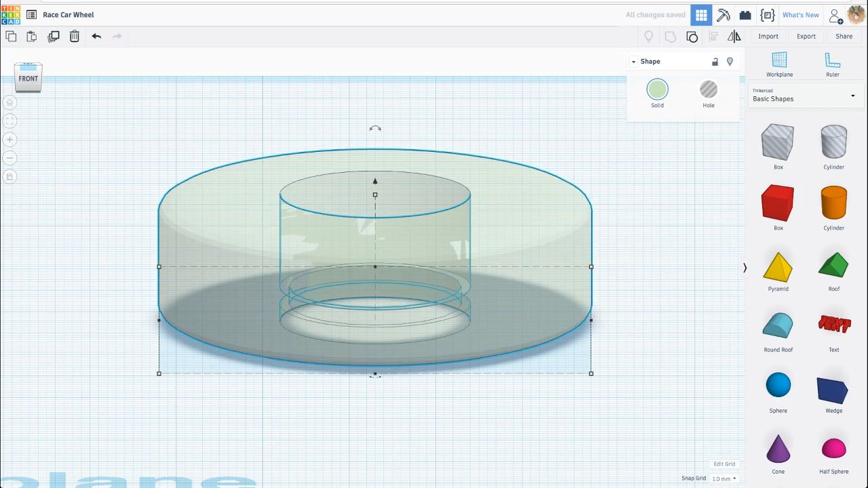Fit all in view using the left panel icon
868x488 pixels.
9,121
